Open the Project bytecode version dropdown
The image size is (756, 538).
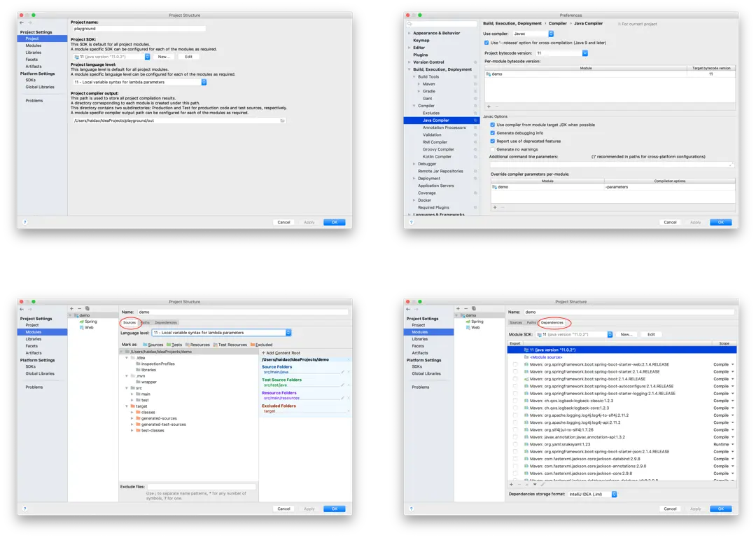pos(584,52)
